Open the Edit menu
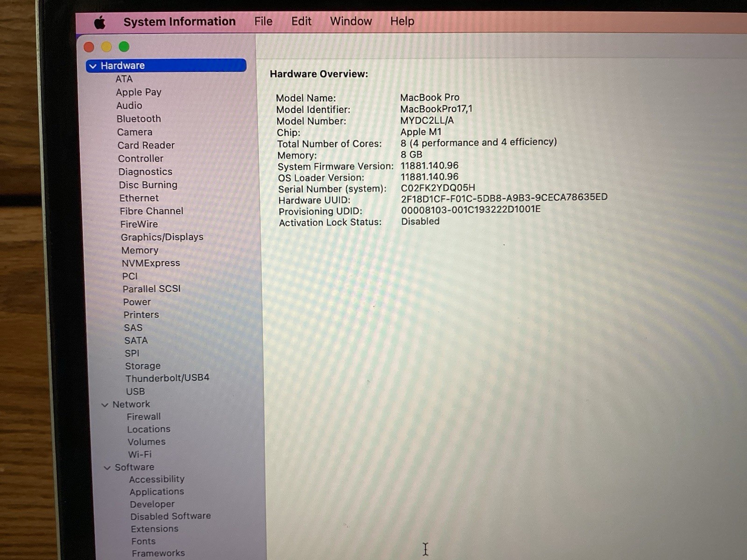The width and height of the screenshot is (747, 560). (x=301, y=21)
